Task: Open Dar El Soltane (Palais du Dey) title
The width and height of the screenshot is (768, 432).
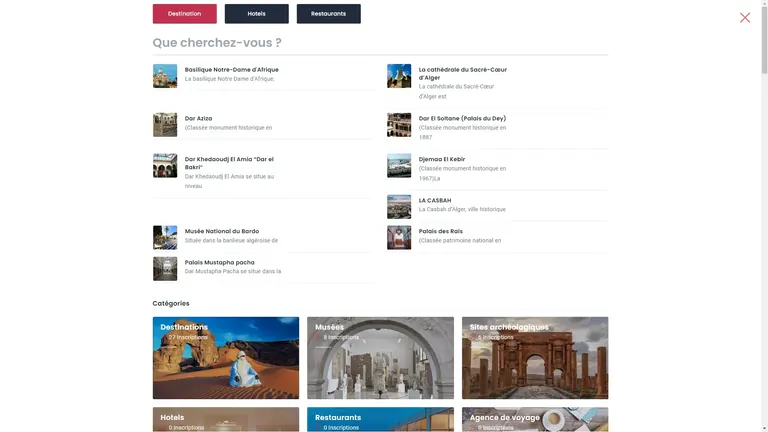Action: (462, 119)
